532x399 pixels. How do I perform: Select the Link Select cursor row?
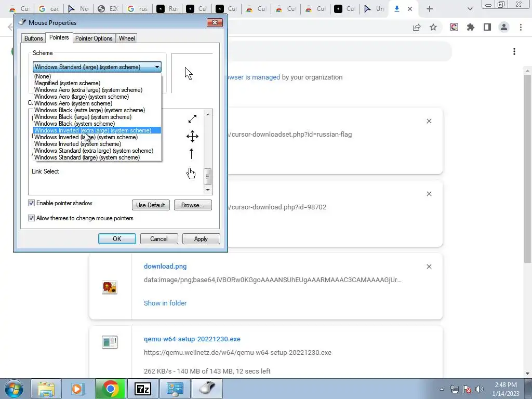pyautogui.click(x=116, y=171)
